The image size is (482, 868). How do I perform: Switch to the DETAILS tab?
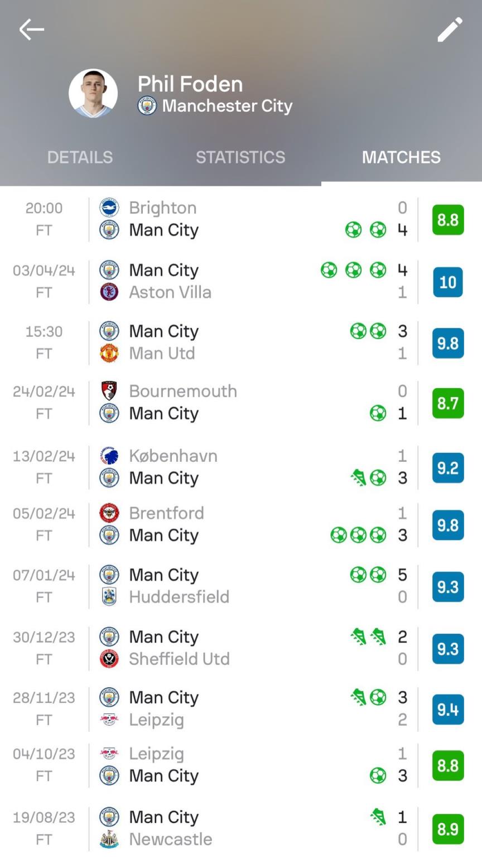(x=80, y=157)
